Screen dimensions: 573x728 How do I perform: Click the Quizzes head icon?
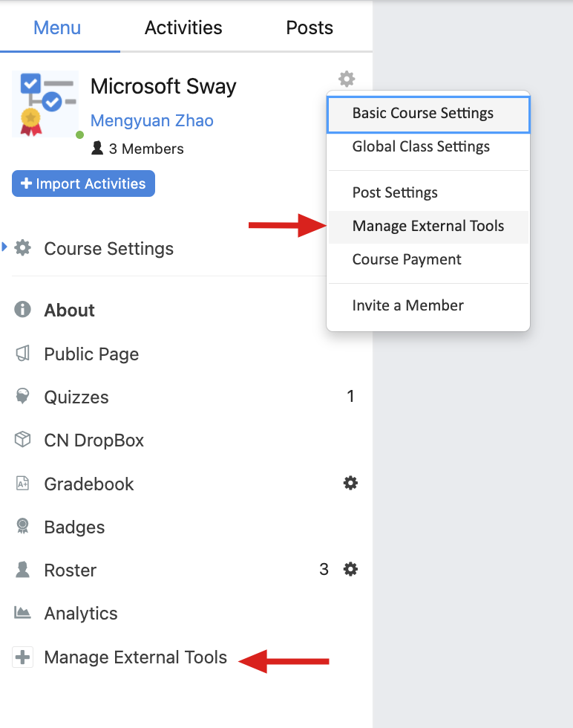click(23, 397)
